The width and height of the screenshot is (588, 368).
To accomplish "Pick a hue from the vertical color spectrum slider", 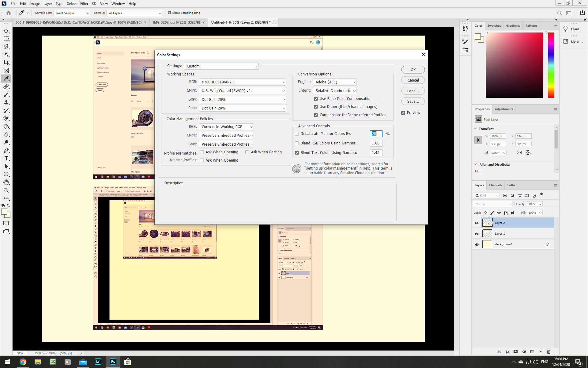I will 551,65.
